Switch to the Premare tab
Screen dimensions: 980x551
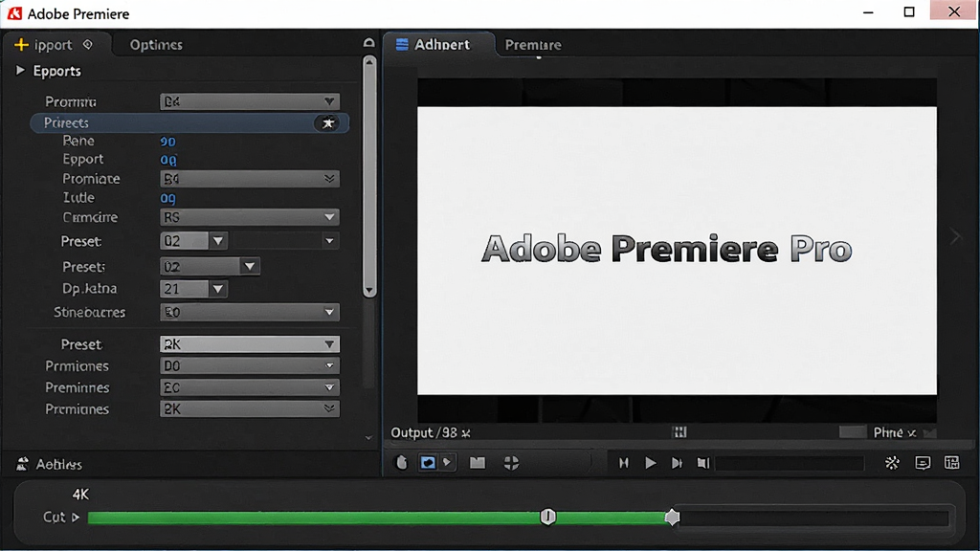tap(533, 44)
